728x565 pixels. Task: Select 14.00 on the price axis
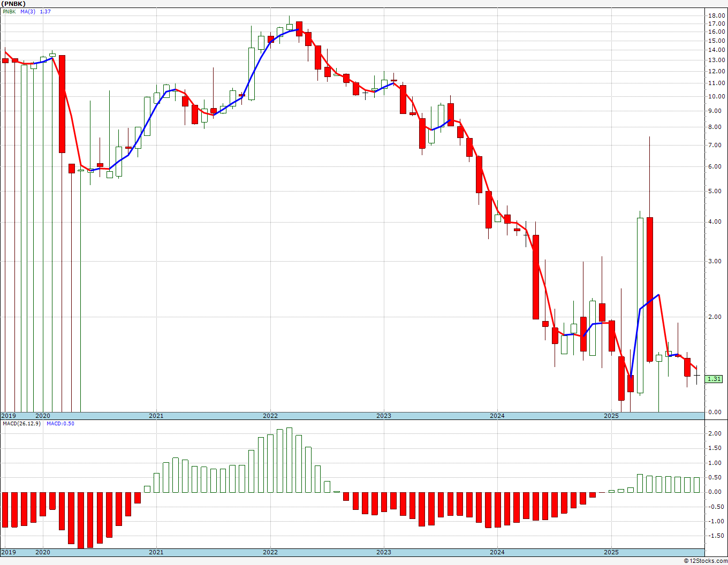click(716, 50)
